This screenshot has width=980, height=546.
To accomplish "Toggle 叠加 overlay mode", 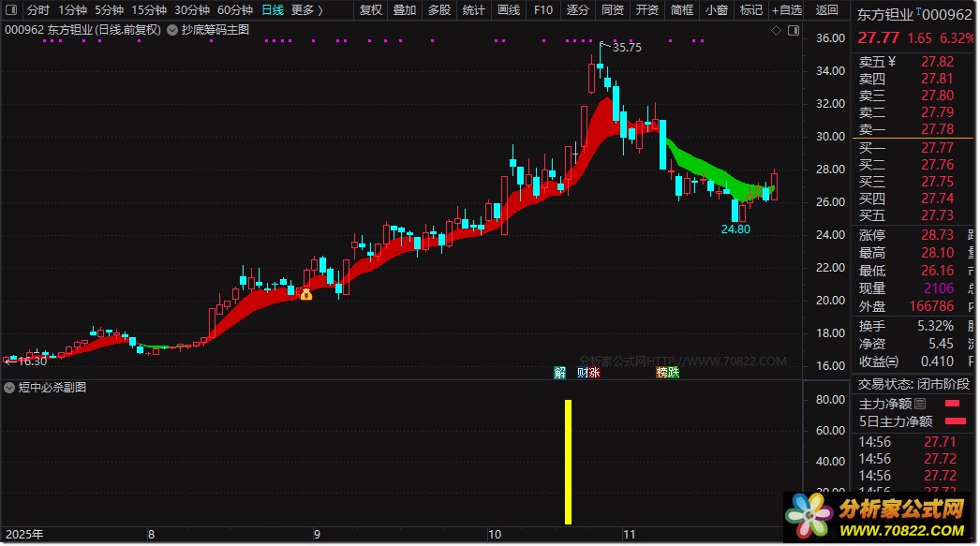I will [405, 10].
